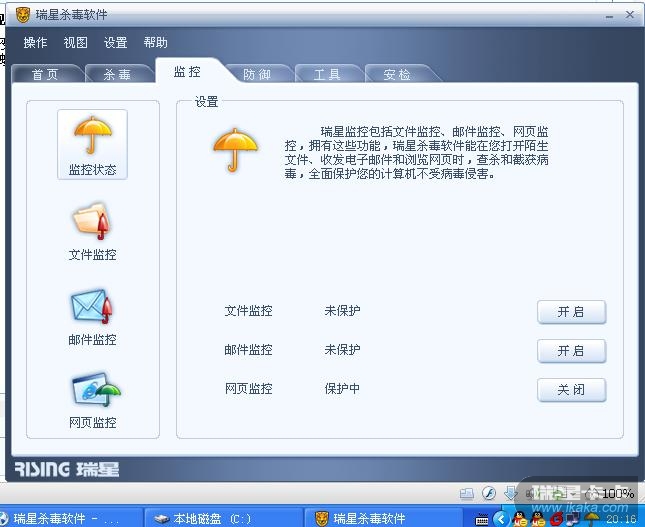Click the RISING 瑞星 logo at bottom
The height and width of the screenshot is (527, 645).
coord(67,469)
